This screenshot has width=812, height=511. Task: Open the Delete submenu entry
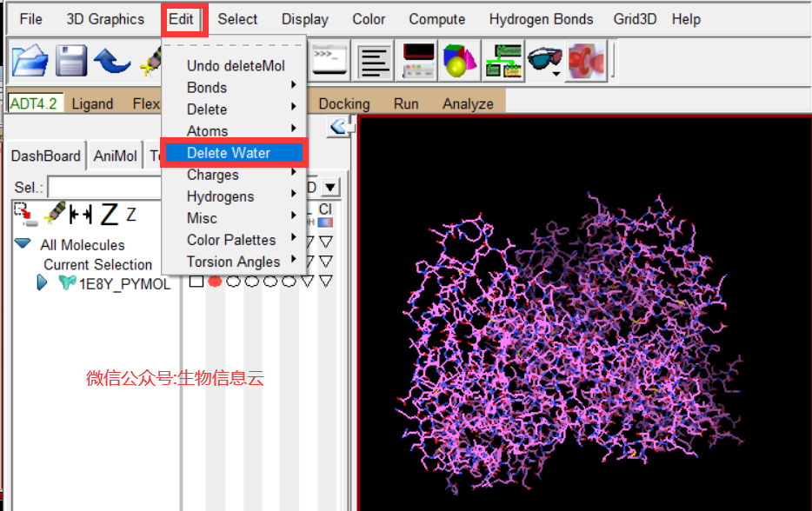click(x=235, y=109)
